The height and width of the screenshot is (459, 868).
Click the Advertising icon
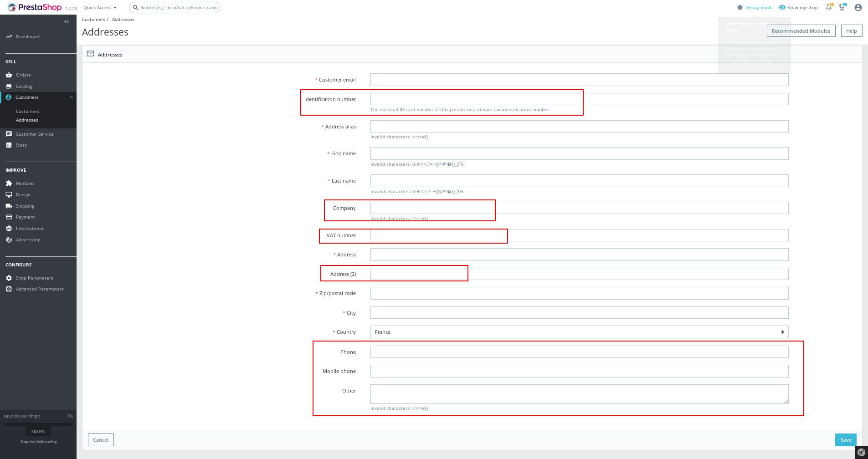coord(9,240)
